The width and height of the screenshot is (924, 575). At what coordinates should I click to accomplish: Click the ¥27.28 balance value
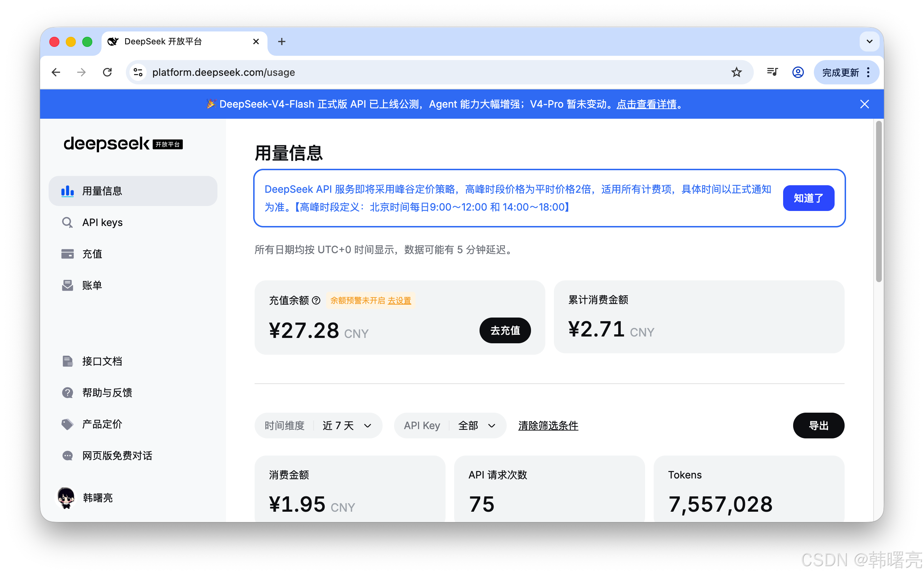point(304,330)
